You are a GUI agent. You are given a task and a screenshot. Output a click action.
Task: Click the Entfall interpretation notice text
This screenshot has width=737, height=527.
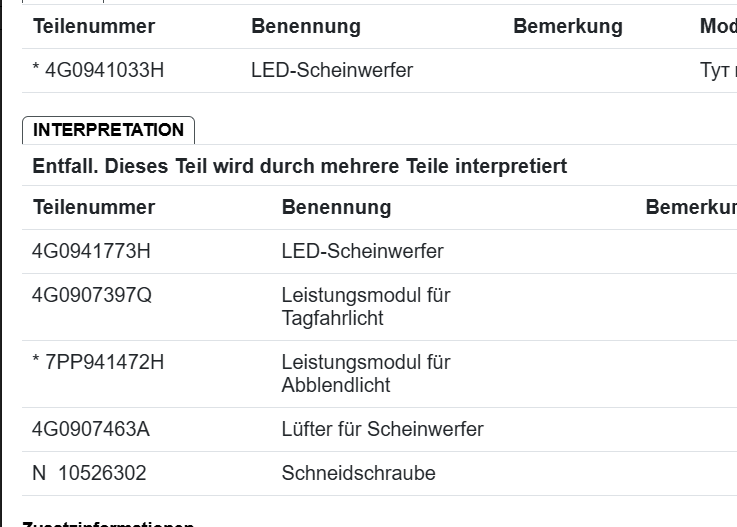(300, 166)
